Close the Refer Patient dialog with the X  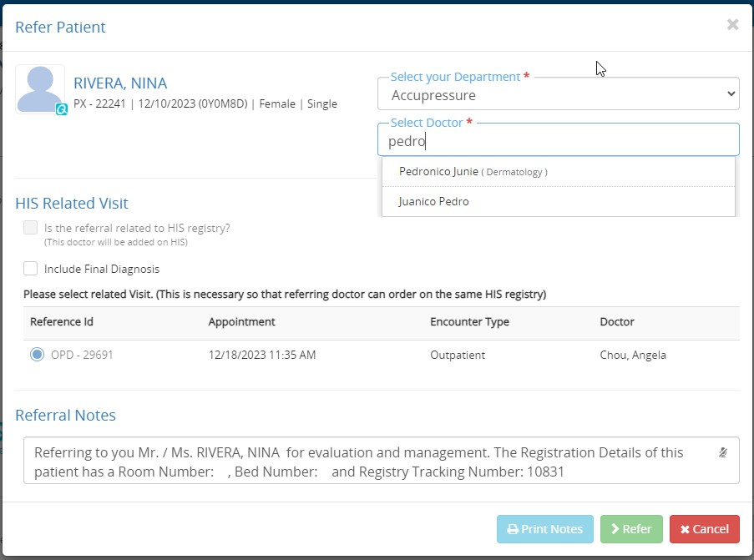[732, 25]
